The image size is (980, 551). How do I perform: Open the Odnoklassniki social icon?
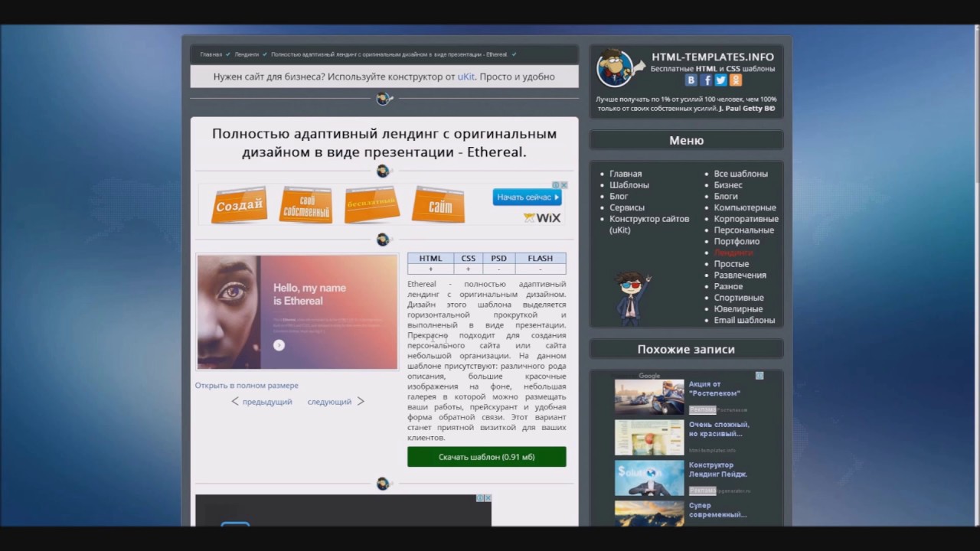point(736,80)
